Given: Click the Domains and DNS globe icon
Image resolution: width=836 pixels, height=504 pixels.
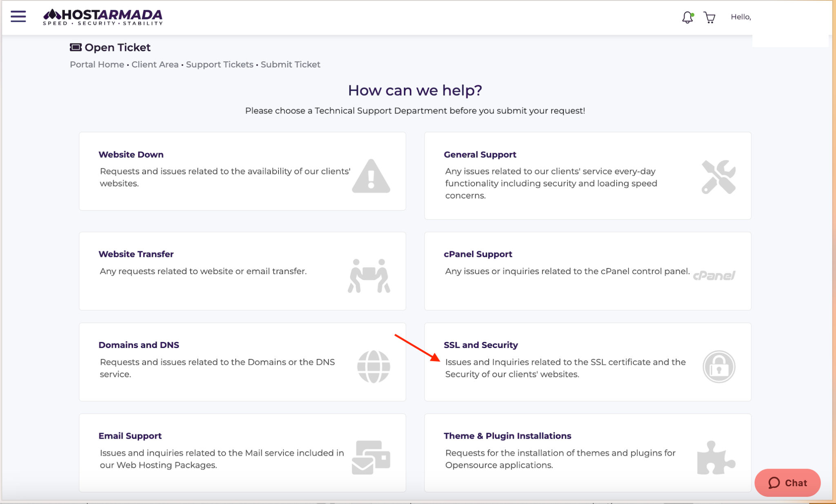Looking at the screenshot, I should [x=374, y=366].
